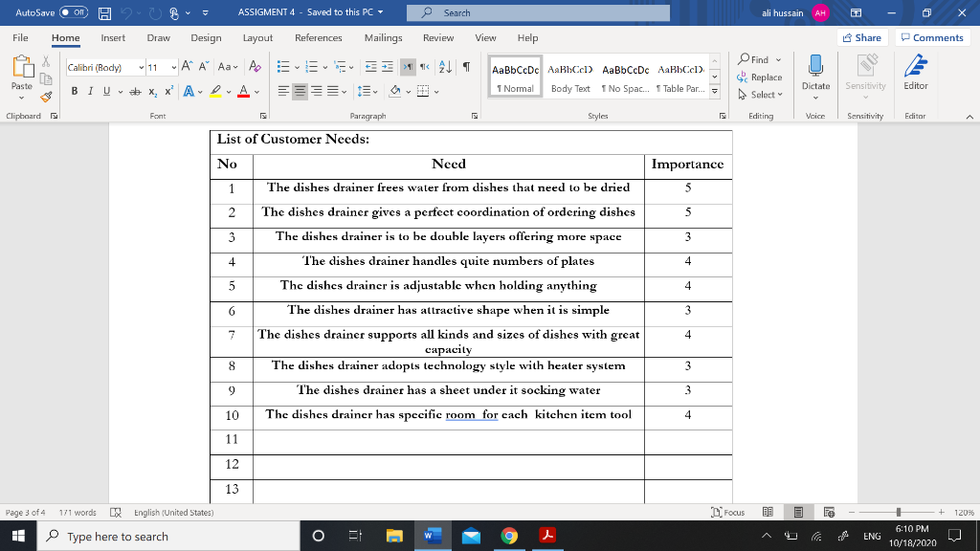Toggle the Center alignment button
Image resolution: width=980 pixels, height=551 pixels.
(300, 92)
